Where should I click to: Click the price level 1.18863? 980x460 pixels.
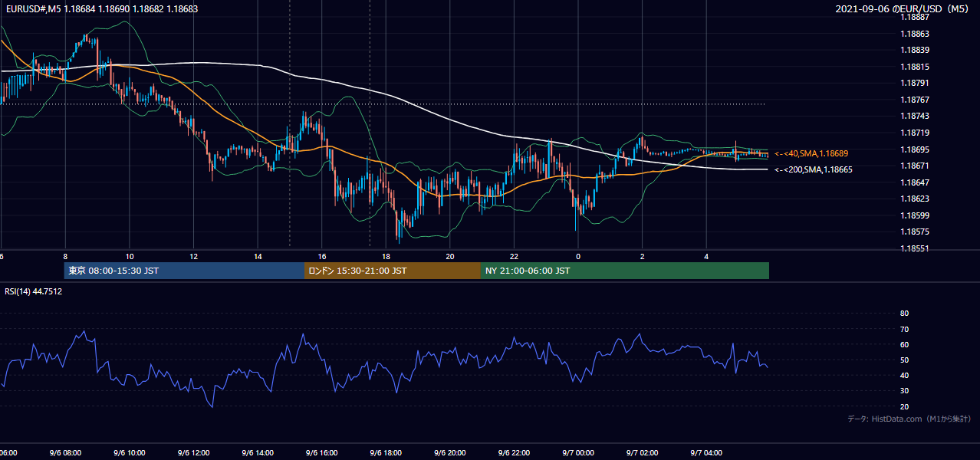pyautogui.click(x=913, y=34)
